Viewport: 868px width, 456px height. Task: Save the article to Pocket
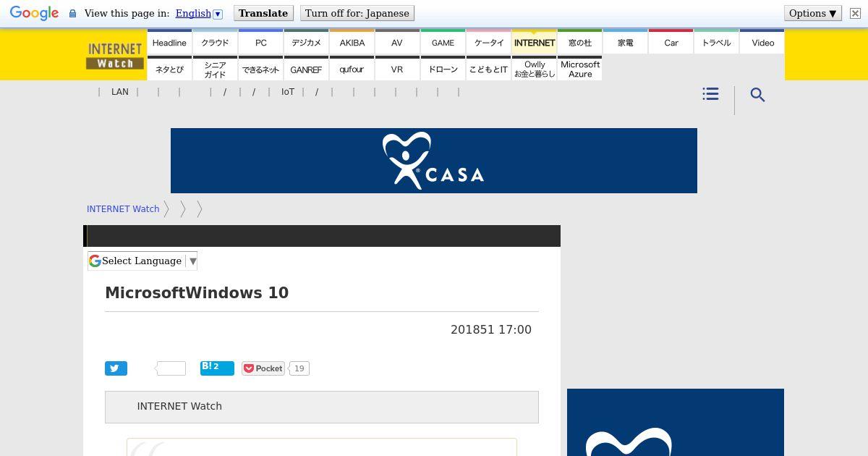point(263,368)
